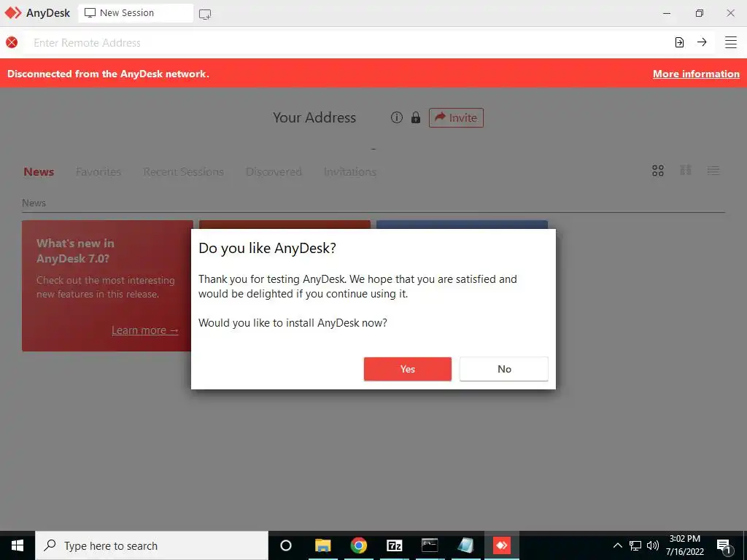The width and height of the screenshot is (747, 560).
Task: Open the Recent Sessions tab
Action: (183, 172)
